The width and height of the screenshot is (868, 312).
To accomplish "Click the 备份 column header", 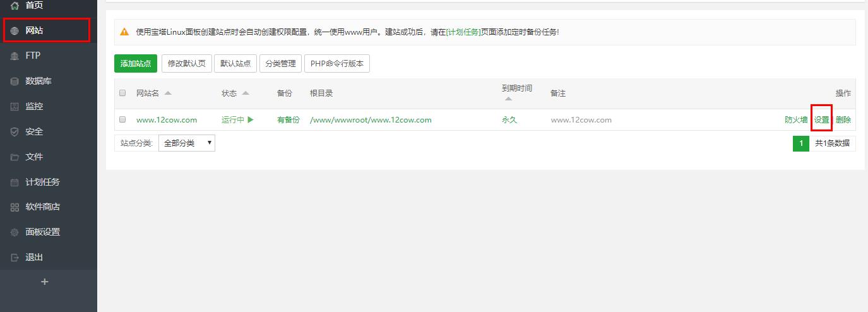I will (x=285, y=93).
